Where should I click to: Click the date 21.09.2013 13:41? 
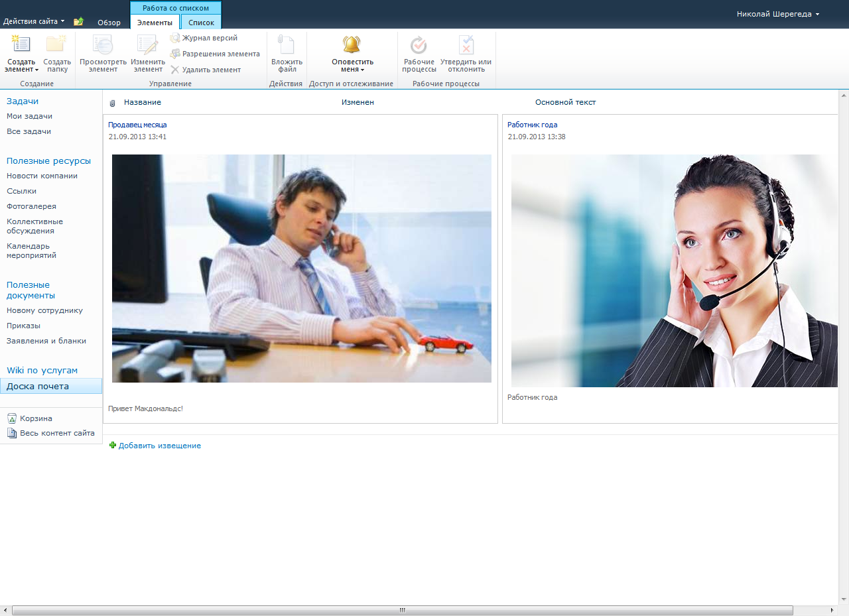137,137
